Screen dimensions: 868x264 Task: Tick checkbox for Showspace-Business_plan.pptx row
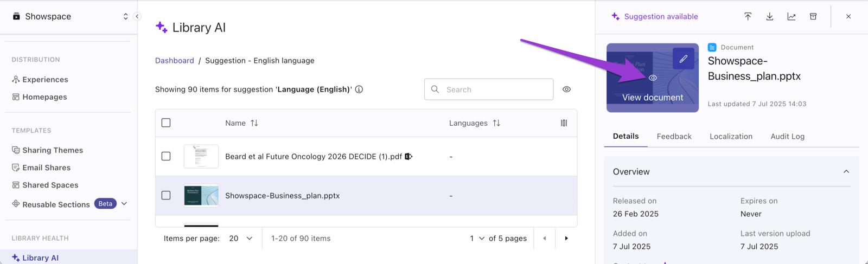(x=166, y=195)
